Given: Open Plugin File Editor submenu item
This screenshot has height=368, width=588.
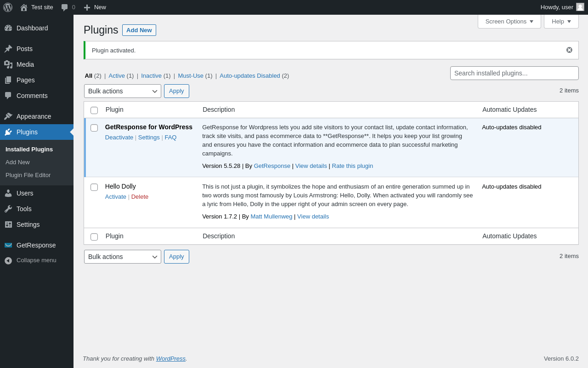Looking at the screenshot, I should [28, 175].
